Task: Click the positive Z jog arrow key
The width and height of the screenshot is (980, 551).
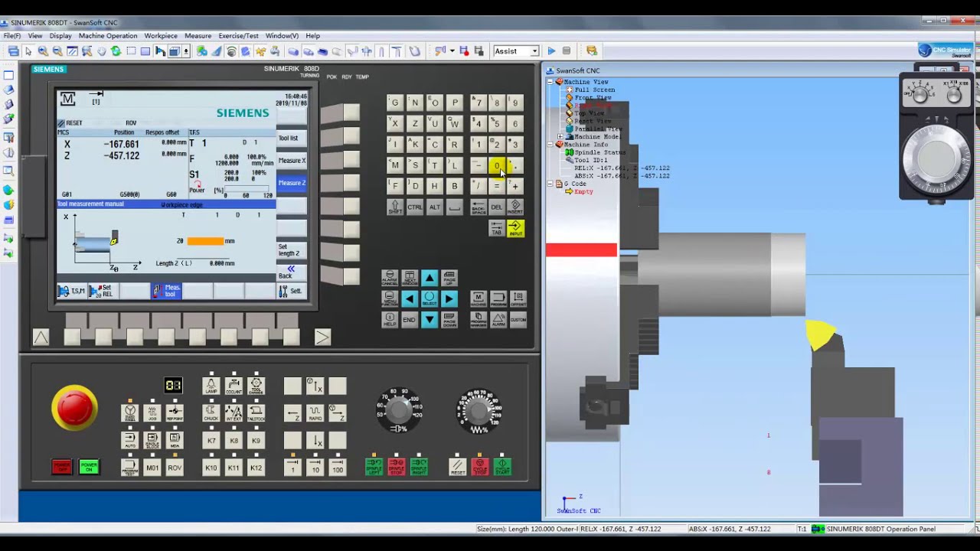Action: point(338,413)
